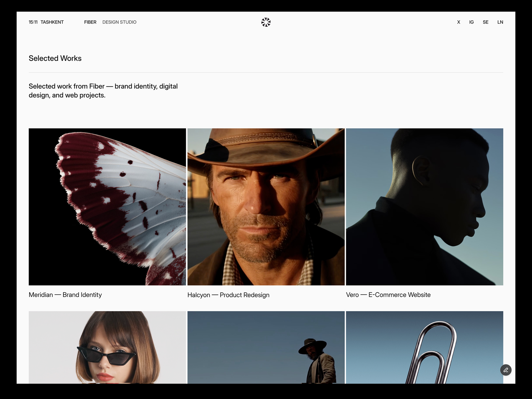
Task: Open the woman with sunglasses thumbnail
Action: [107, 347]
